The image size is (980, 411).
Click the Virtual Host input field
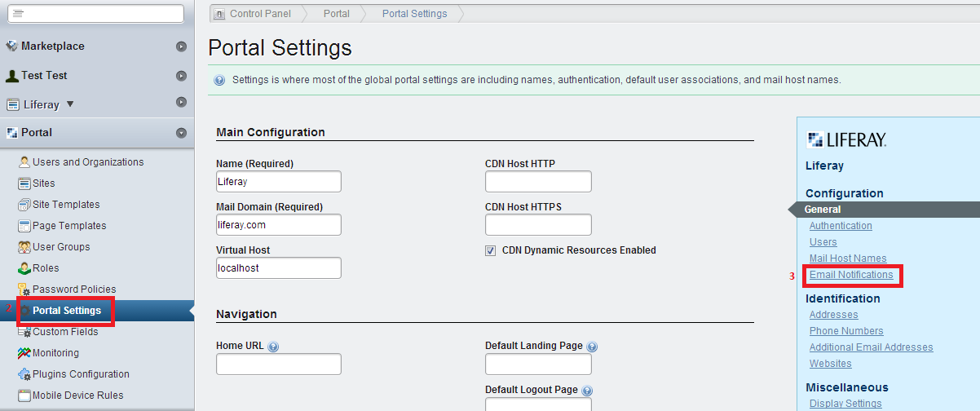point(279,268)
